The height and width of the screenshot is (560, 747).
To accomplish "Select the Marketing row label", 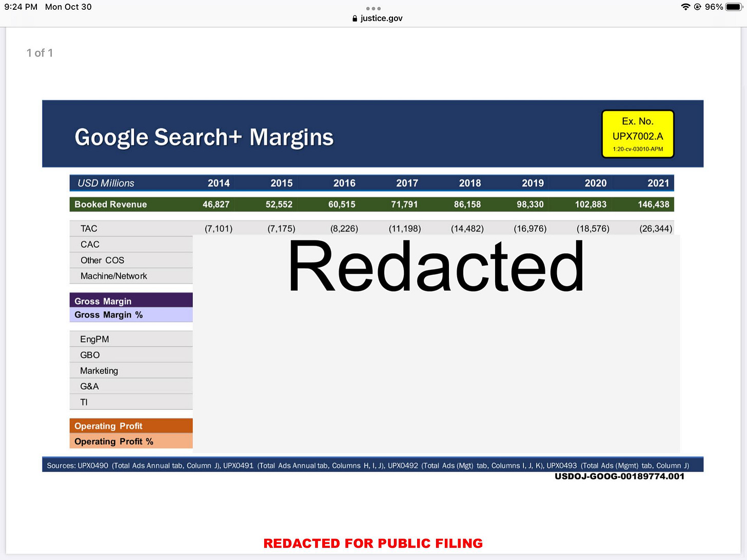I will [99, 371].
